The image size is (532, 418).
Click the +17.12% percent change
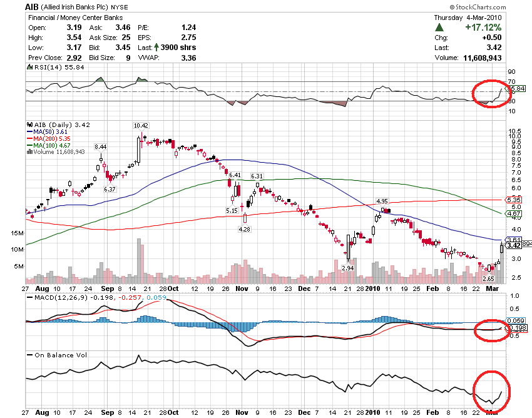(483, 28)
